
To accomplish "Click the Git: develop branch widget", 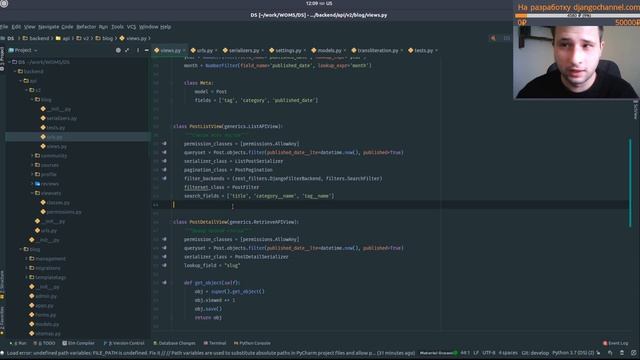I will point(535,353).
